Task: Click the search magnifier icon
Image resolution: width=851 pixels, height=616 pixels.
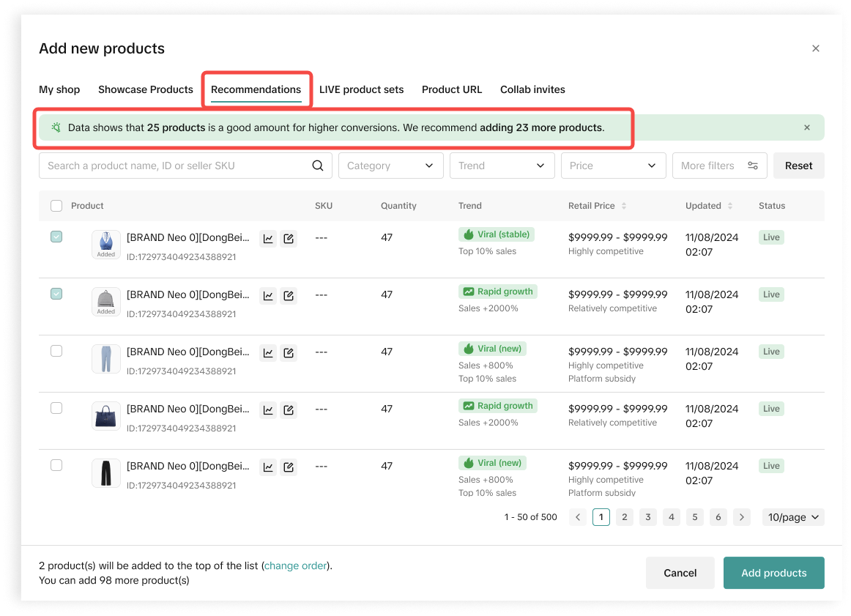Action: pyautogui.click(x=318, y=166)
